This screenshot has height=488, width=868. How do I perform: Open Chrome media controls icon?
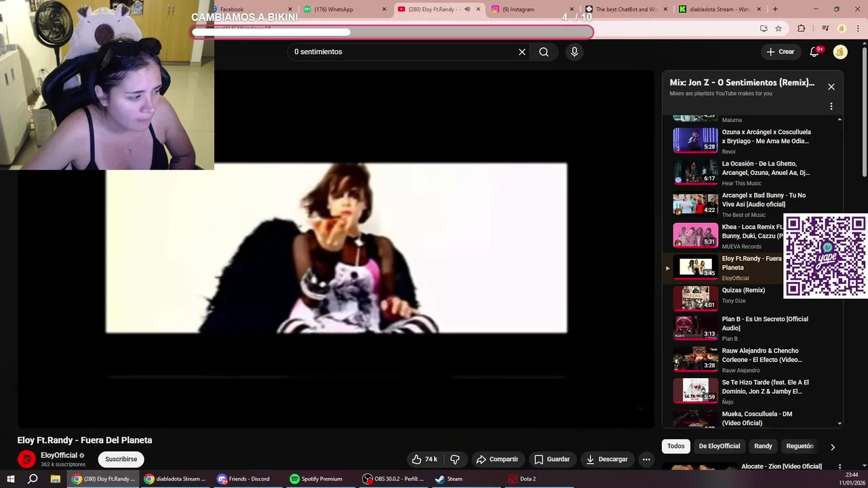pyautogui.click(x=825, y=28)
